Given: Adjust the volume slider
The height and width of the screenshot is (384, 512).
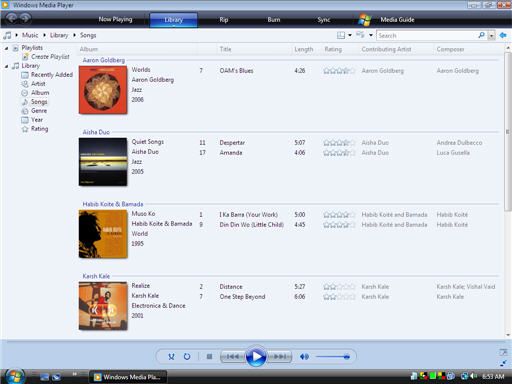Looking at the screenshot, I should [x=332, y=357].
